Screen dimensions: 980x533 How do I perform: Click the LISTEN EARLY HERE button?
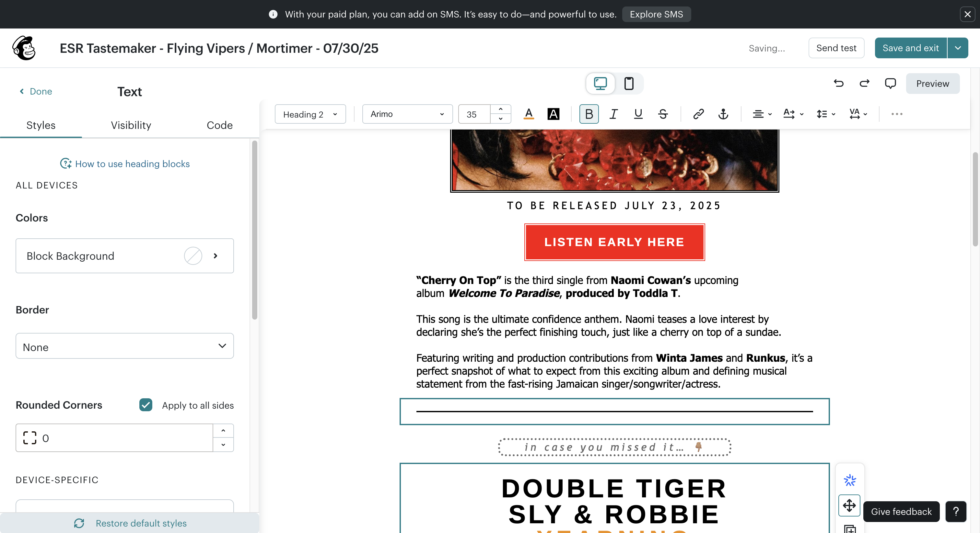pyautogui.click(x=614, y=242)
